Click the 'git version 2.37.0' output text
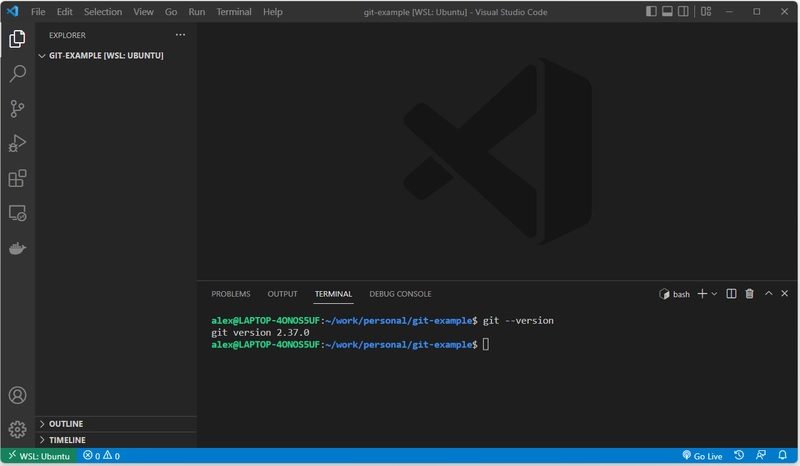Screen dimensions: 800x466 (260, 332)
